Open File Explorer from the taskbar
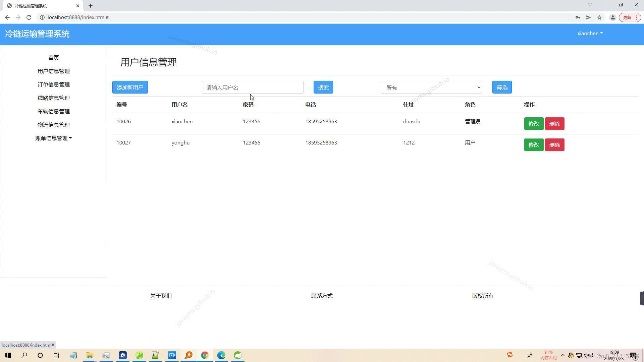This screenshot has width=644, height=362. [x=90, y=355]
